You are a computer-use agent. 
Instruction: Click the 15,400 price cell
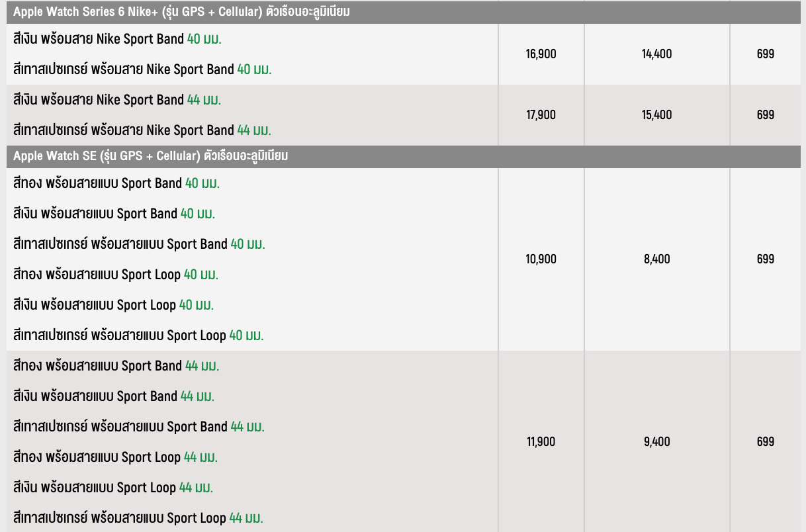click(x=656, y=115)
